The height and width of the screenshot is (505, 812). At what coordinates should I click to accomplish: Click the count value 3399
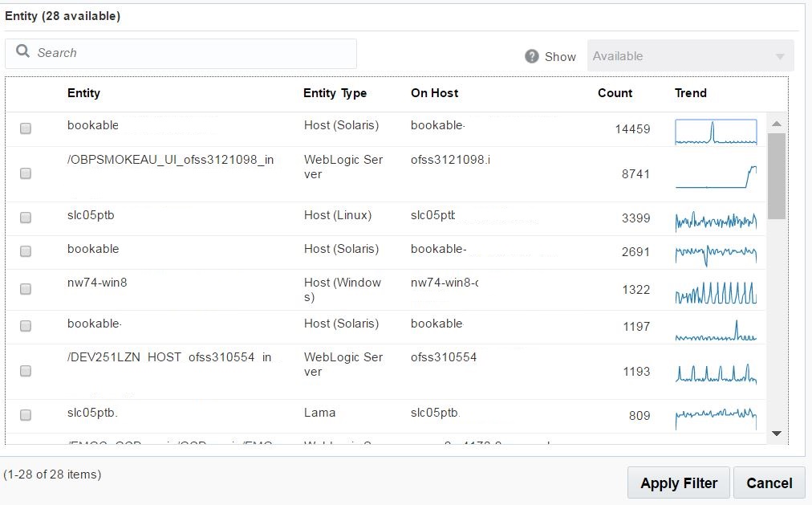pyautogui.click(x=636, y=218)
